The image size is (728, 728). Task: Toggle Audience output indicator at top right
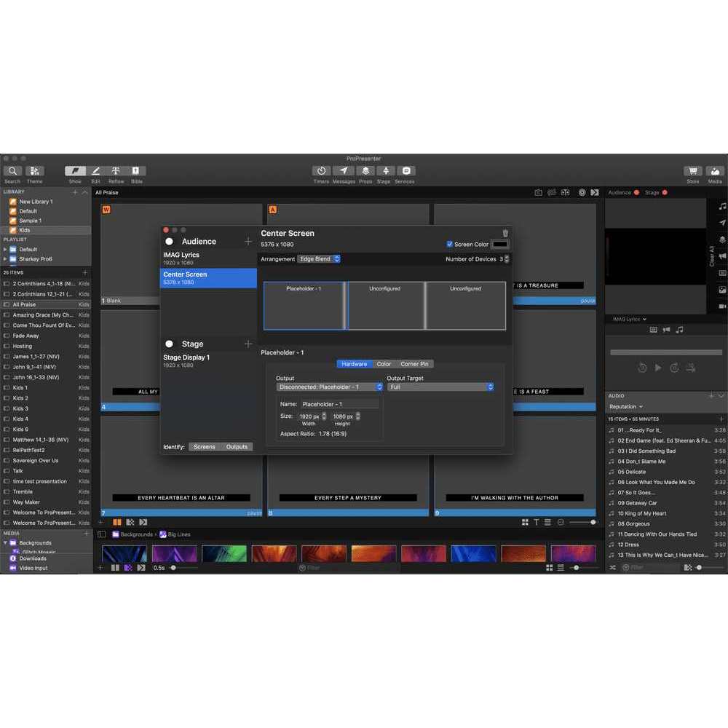tap(636, 193)
